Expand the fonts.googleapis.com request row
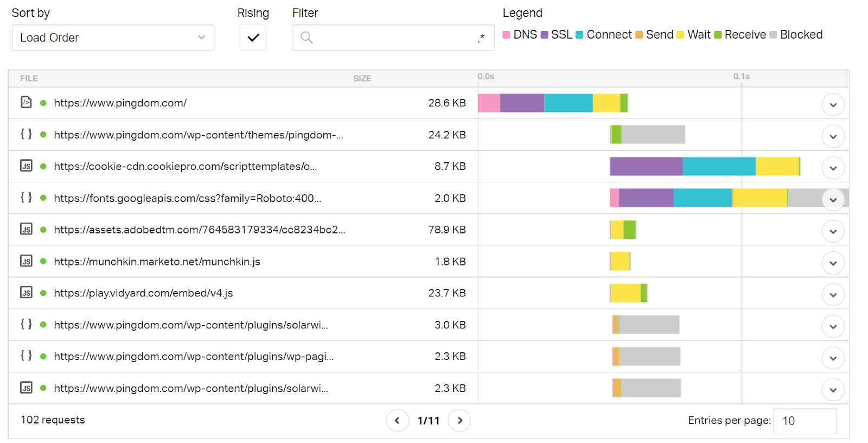 [833, 200]
